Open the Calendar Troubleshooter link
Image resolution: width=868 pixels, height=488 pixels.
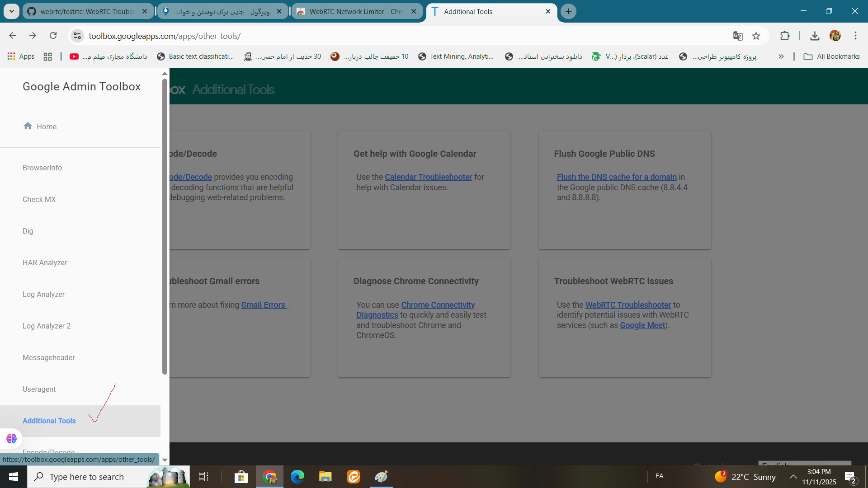tap(428, 177)
